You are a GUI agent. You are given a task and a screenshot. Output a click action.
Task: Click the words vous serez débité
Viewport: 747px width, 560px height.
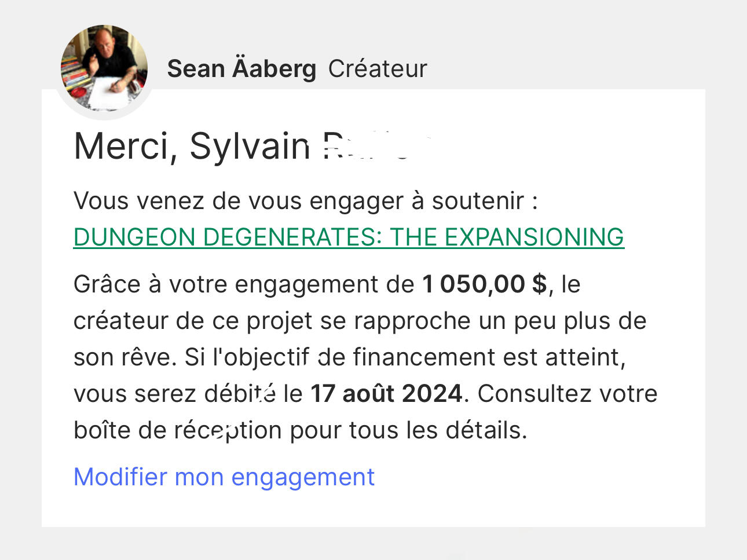[x=175, y=394]
